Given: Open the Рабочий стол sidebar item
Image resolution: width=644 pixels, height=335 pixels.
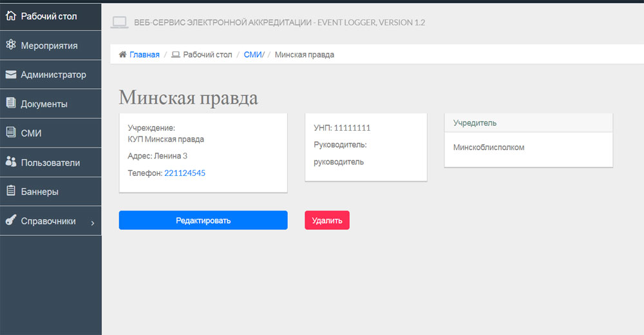Looking at the screenshot, I should 50,17.
